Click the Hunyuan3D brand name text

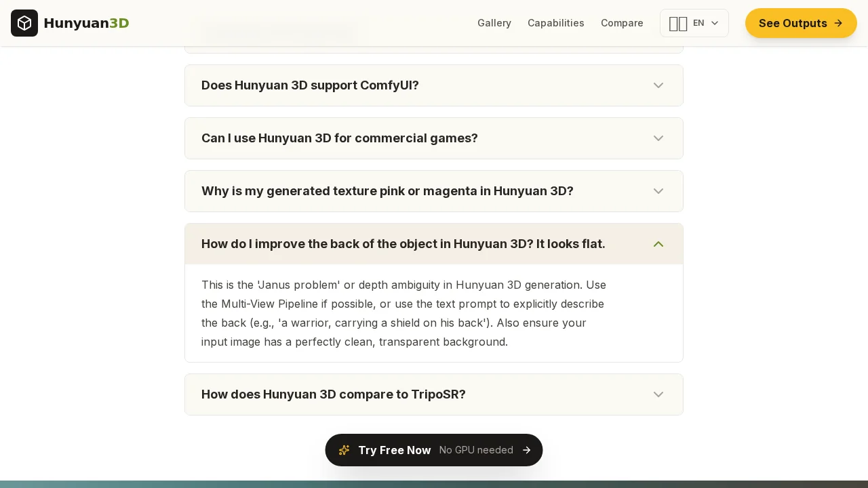pyautogui.click(x=86, y=23)
